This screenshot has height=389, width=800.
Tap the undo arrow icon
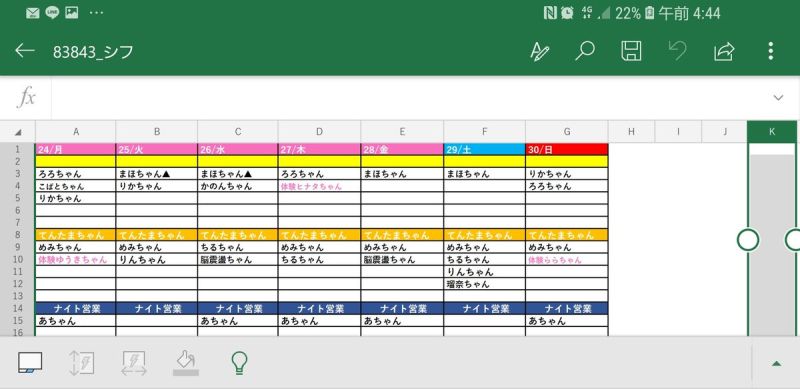(677, 51)
